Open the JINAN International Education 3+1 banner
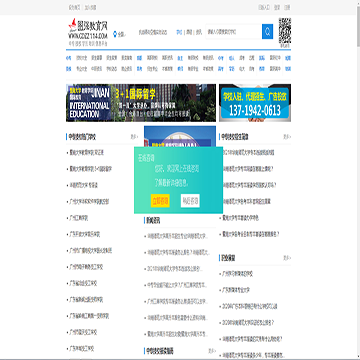This screenshot has width=360, height=360. [141, 103]
